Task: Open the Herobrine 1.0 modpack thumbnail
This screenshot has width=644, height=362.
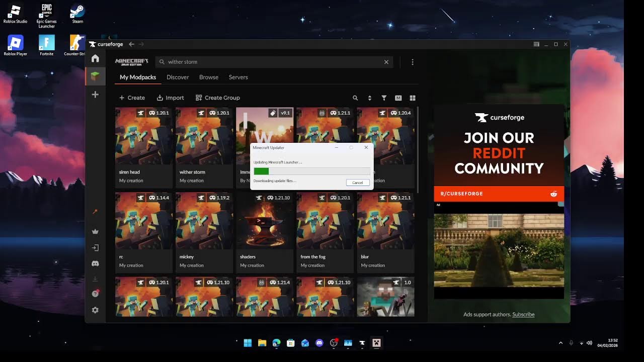Action: coord(385,297)
